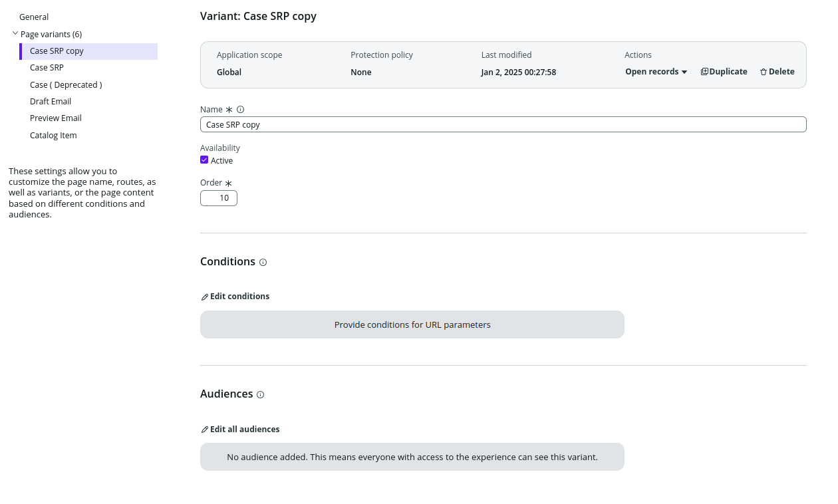Uncheck the Active availability checkbox
Viewport: 838px width, 504px height.
204,160
